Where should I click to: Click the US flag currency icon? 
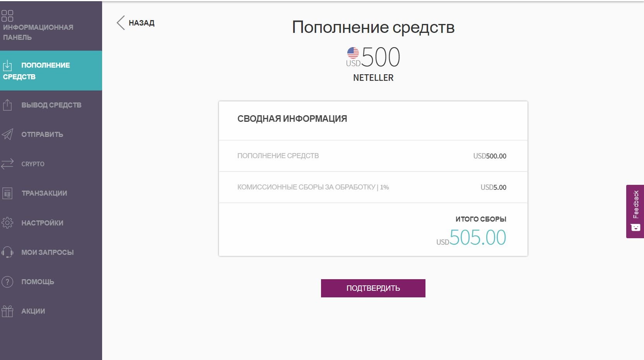click(353, 53)
